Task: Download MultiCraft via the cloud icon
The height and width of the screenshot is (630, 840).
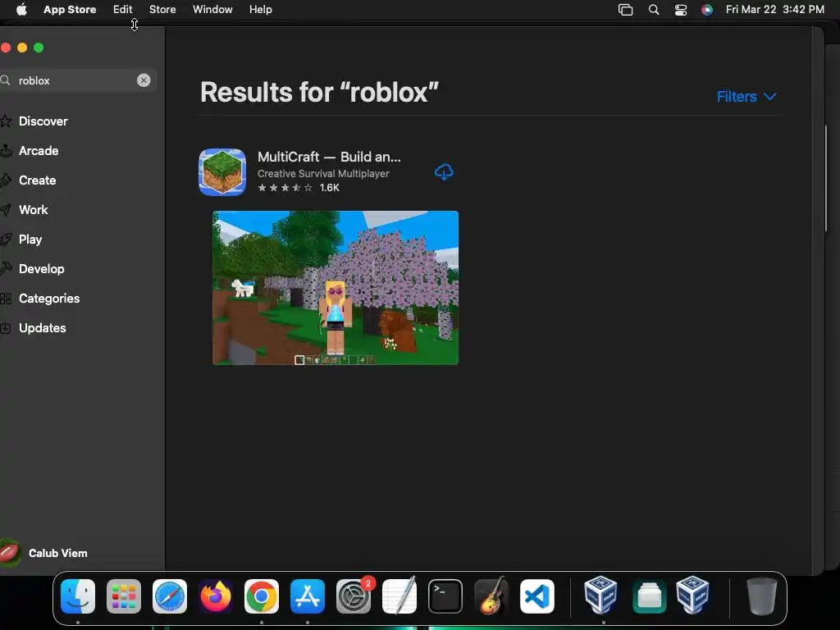Action: point(444,172)
